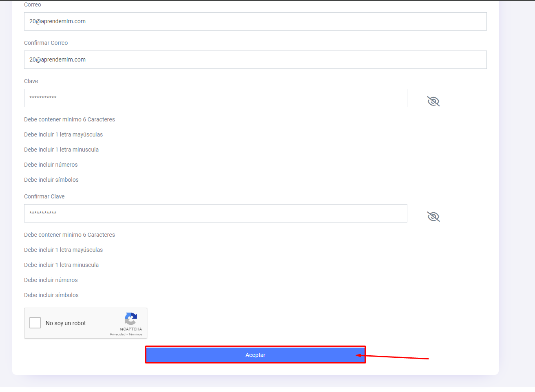The width and height of the screenshot is (535, 392).
Task: Click the símbolos rule under Confirmar Clave
Action: (x=51, y=295)
